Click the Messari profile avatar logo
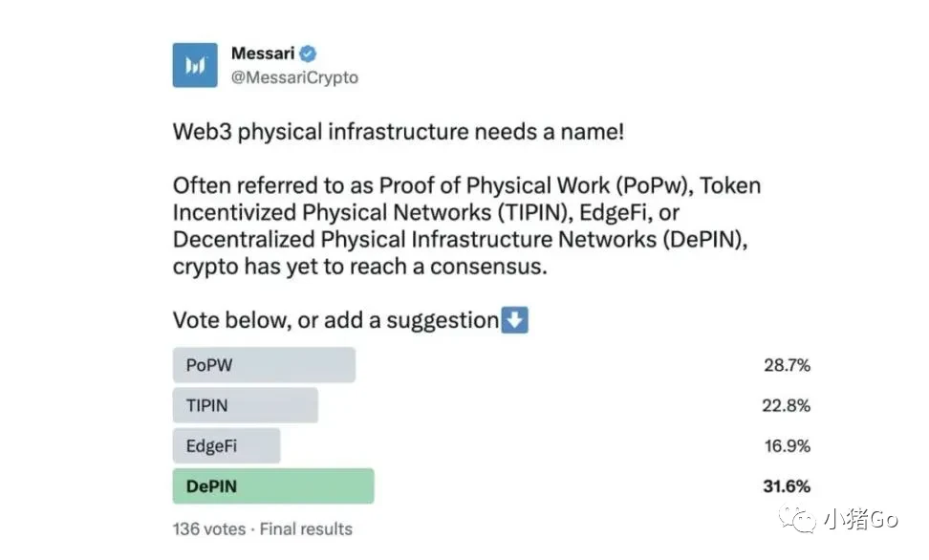 (195, 65)
